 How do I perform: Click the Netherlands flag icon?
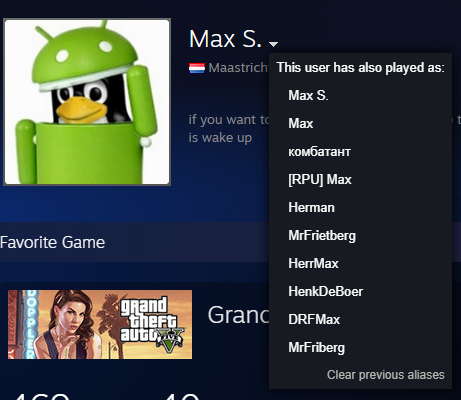[x=197, y=68]
